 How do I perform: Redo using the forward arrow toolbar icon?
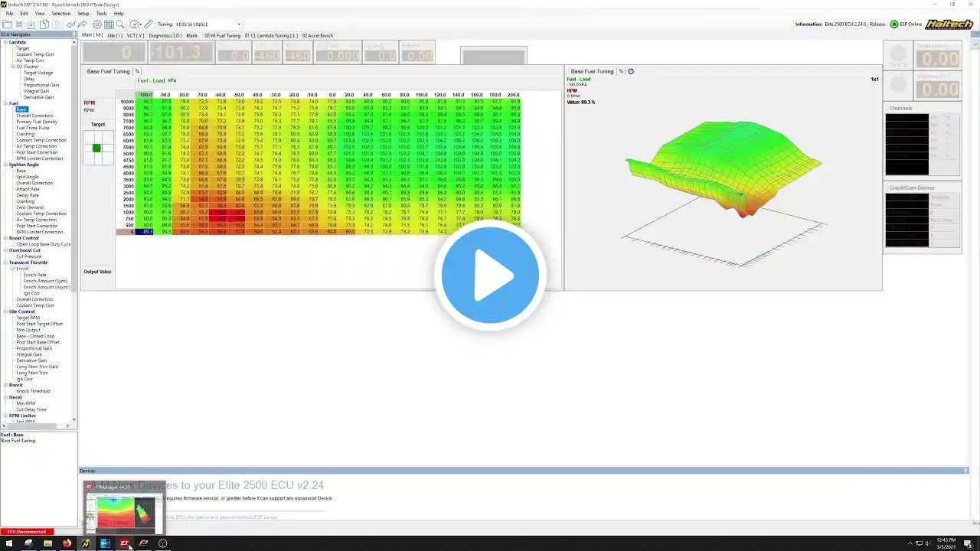[x=83, y=24]
